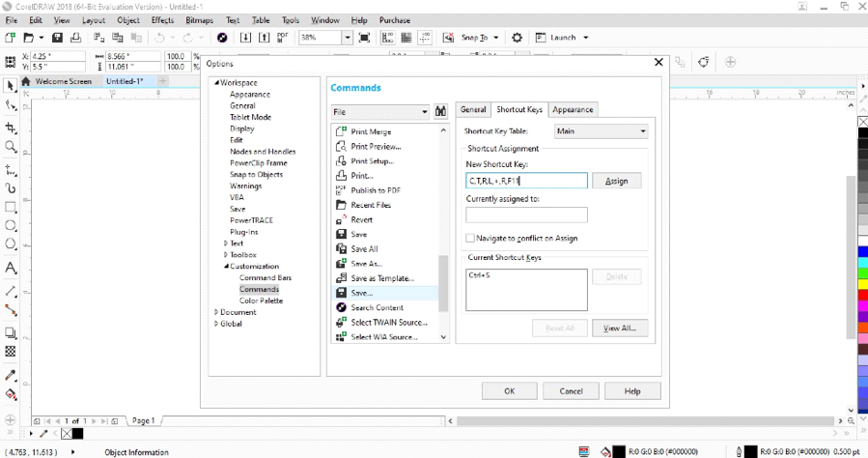Pick the red swatch in color palette
The height and width of the screenshot is (458, 868).
coord(863,295)
